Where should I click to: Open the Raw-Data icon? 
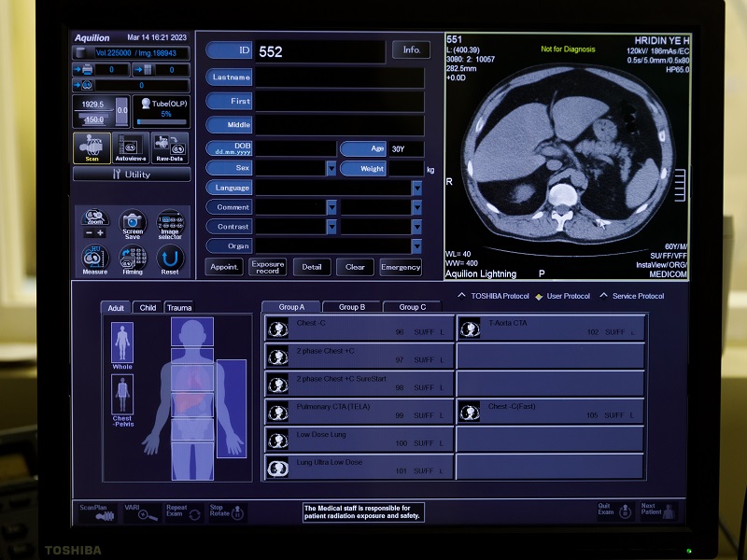click(x=170, y=146)
